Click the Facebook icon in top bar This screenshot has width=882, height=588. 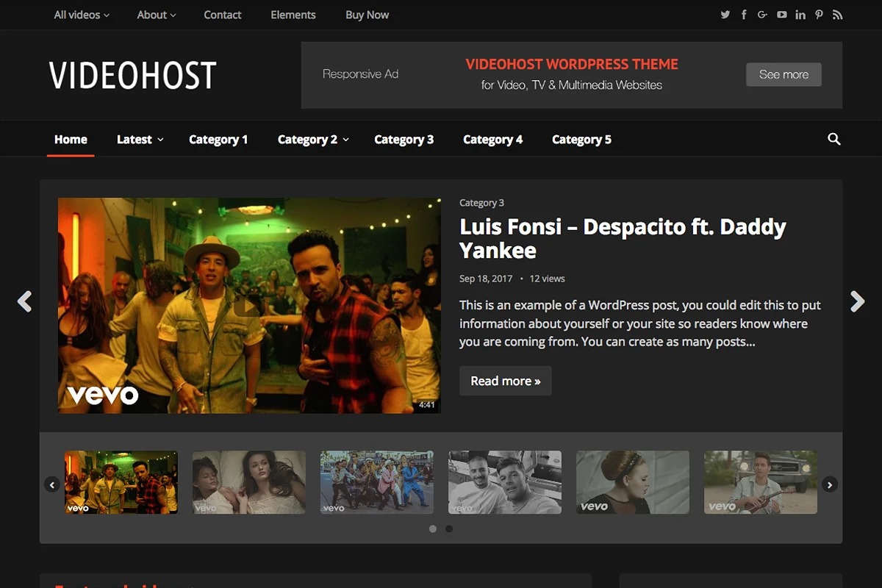(x=744, y=15)
